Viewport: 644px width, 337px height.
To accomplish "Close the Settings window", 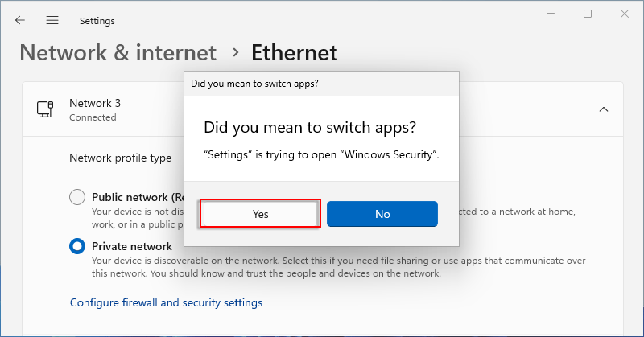I will coord(625,14).
